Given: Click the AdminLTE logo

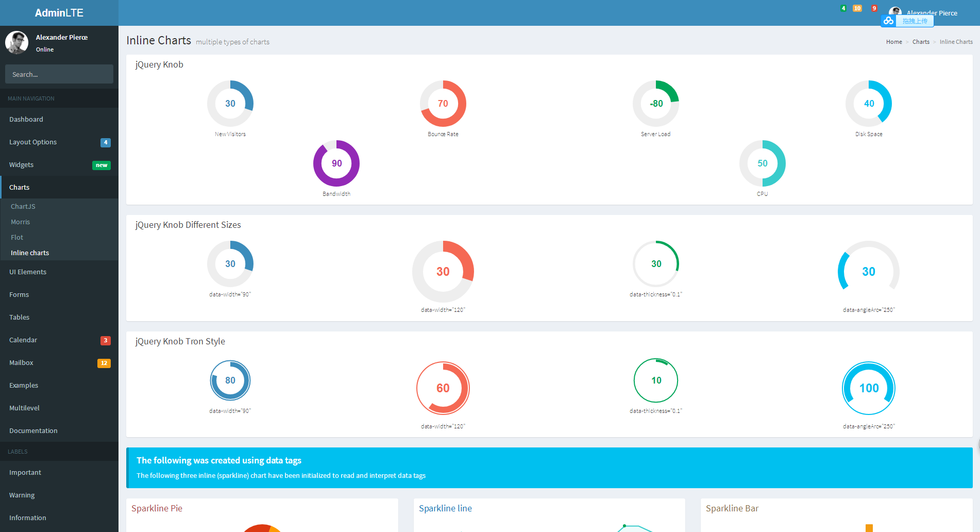Looking at the screenshot, I should [x=59, y=13].
